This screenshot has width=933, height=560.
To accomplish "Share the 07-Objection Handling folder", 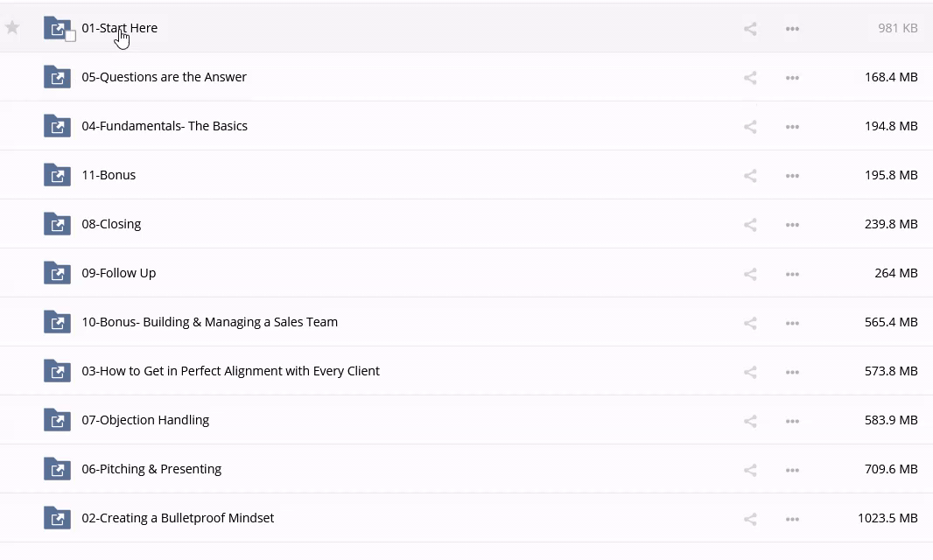I will [750, 421].
